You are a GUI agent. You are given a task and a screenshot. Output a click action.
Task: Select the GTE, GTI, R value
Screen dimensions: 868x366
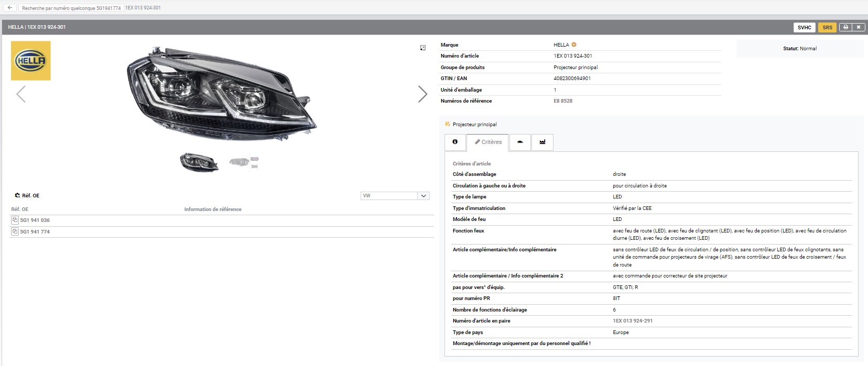(625, 287)
